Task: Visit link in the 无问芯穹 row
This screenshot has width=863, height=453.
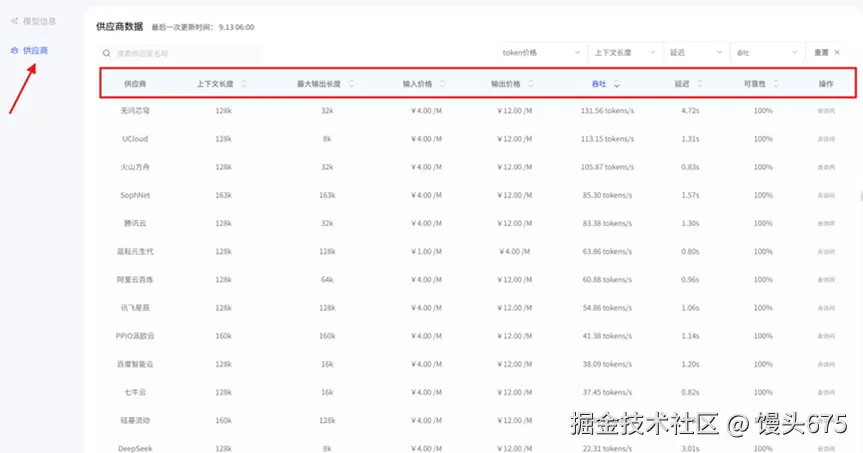Action: click(826, 111)
